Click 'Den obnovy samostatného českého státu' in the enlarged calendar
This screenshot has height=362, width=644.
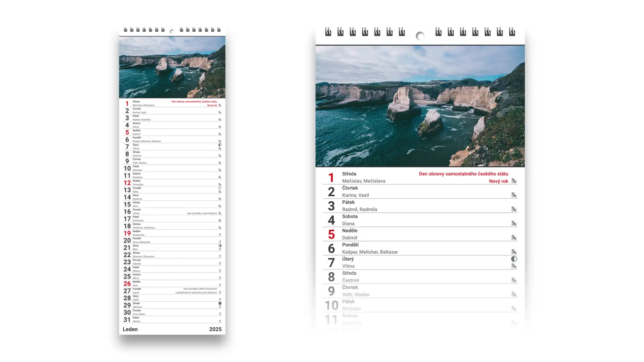pos(464,174)
